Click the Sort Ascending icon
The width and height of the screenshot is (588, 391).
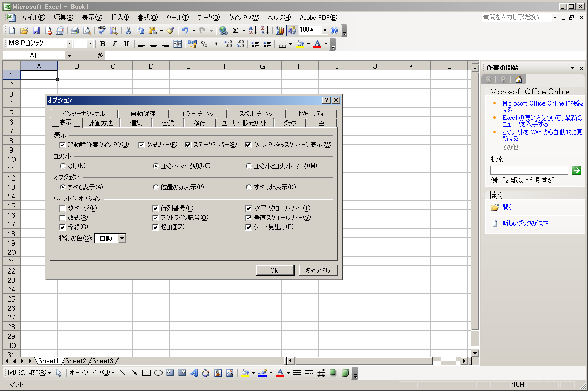(x=253, y=31)
